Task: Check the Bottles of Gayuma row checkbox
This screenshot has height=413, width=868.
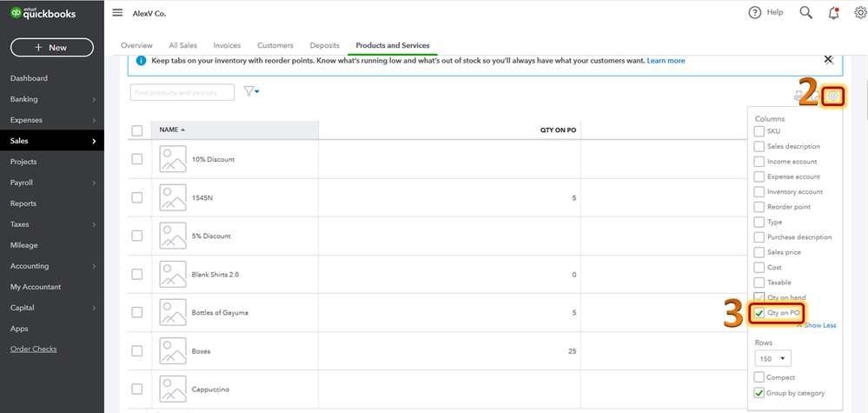Action: (x=136, y=312)
